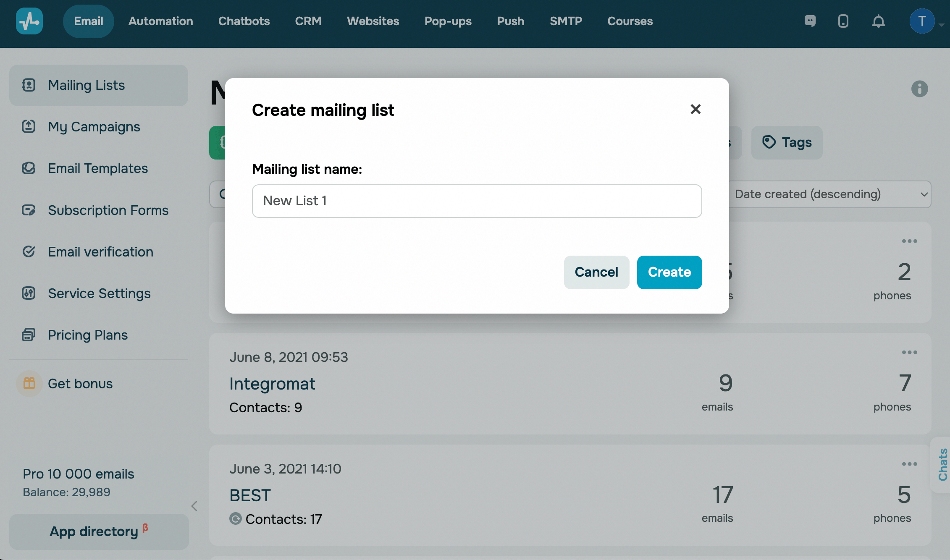Click the Get bonus gift icon
This screenshot has width=950, height=560.
pyautogui.click(x=29, y=383)
